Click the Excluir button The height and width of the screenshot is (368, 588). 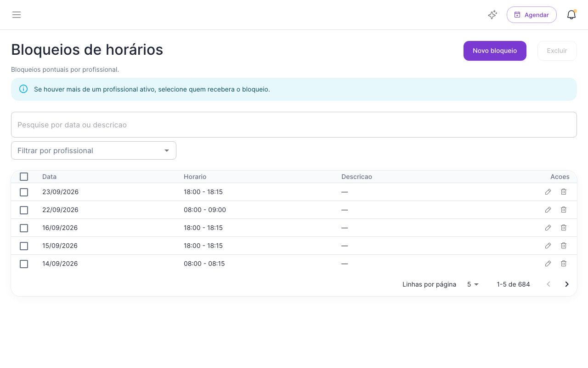(x=557, y=51)
